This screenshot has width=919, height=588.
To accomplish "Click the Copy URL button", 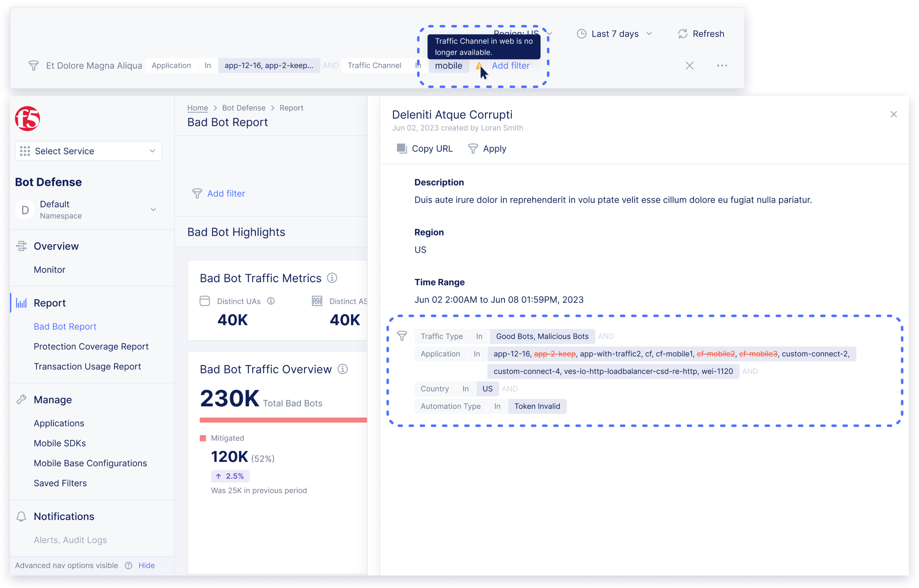I will pyautogui.click(x=425, y=149).
